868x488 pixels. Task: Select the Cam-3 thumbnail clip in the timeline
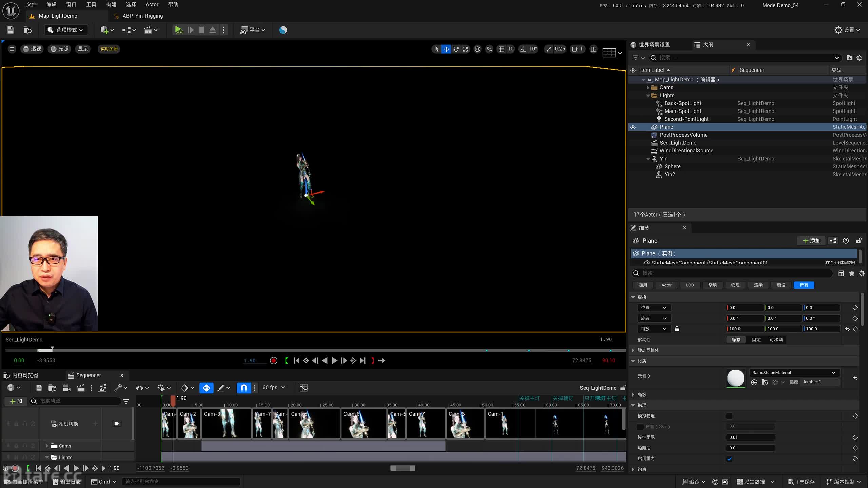tap(226, 424)
